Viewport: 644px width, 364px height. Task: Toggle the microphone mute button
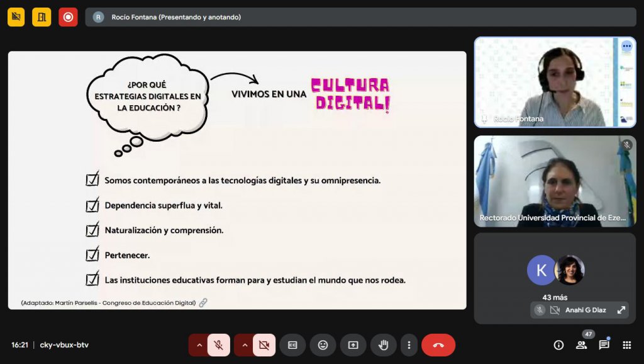(x=218, y=345)
